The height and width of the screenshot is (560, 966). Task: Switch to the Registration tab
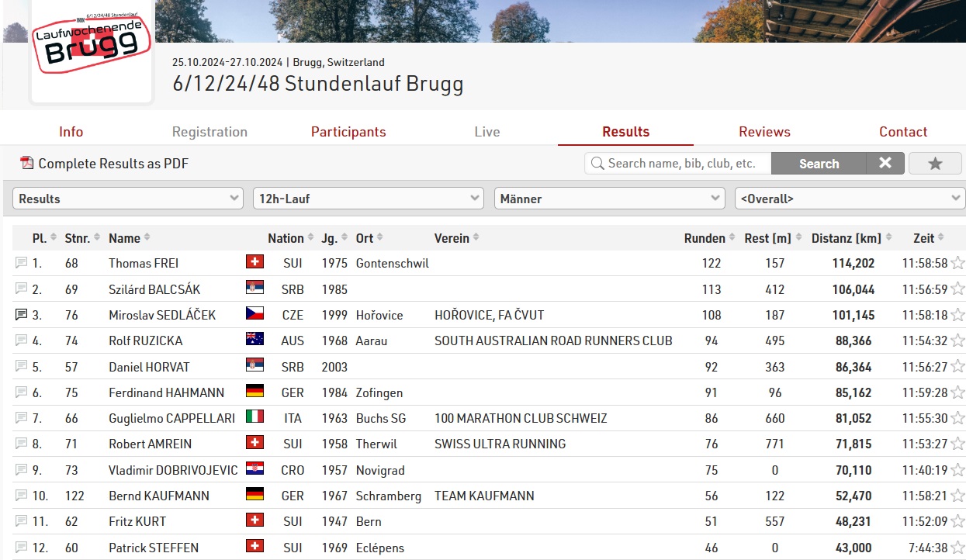[x=209, y=132]
